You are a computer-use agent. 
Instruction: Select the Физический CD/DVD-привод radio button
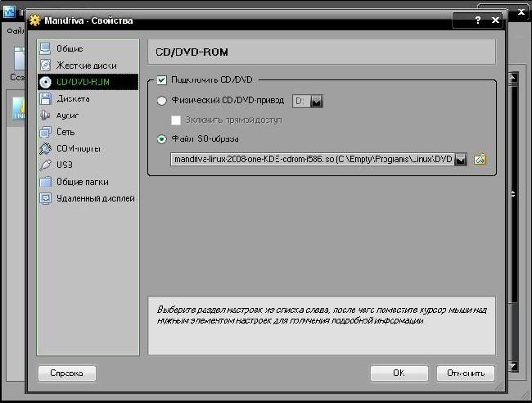click(x=161, y=101)
